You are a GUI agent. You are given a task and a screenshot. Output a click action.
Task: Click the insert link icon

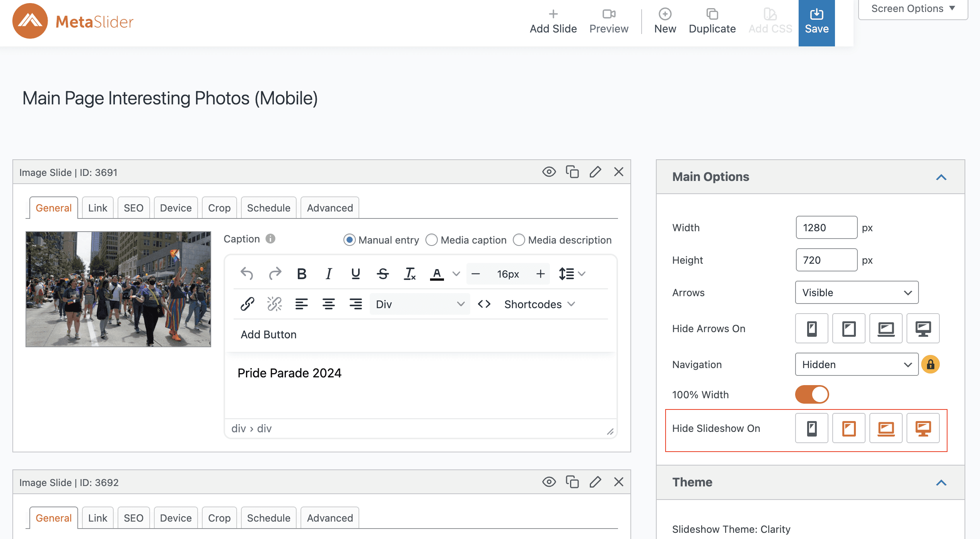(x=248, y=304)
